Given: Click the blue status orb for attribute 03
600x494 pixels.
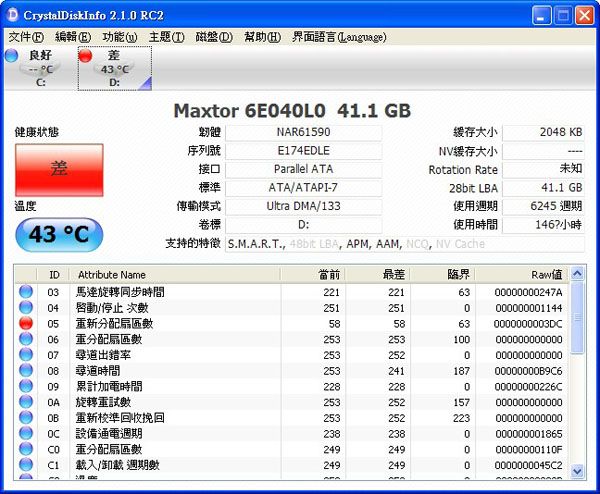Looking at the screenshot, I should pos(26,292).
